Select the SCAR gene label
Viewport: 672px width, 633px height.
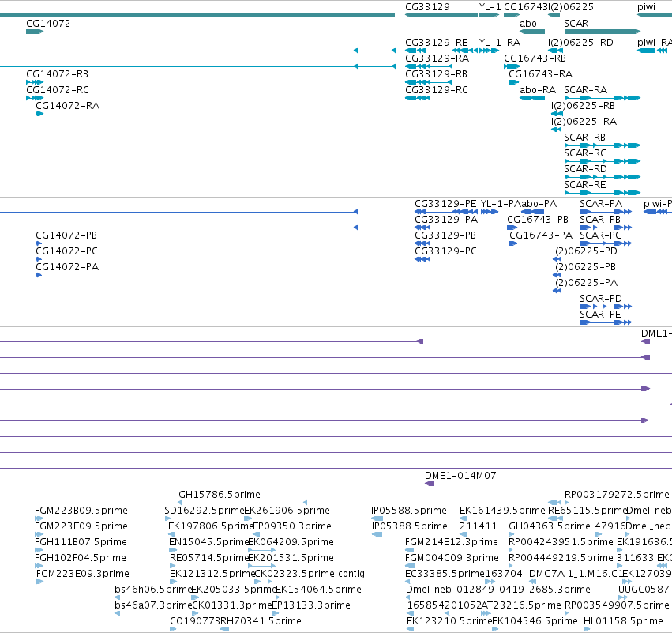point(576,24)
